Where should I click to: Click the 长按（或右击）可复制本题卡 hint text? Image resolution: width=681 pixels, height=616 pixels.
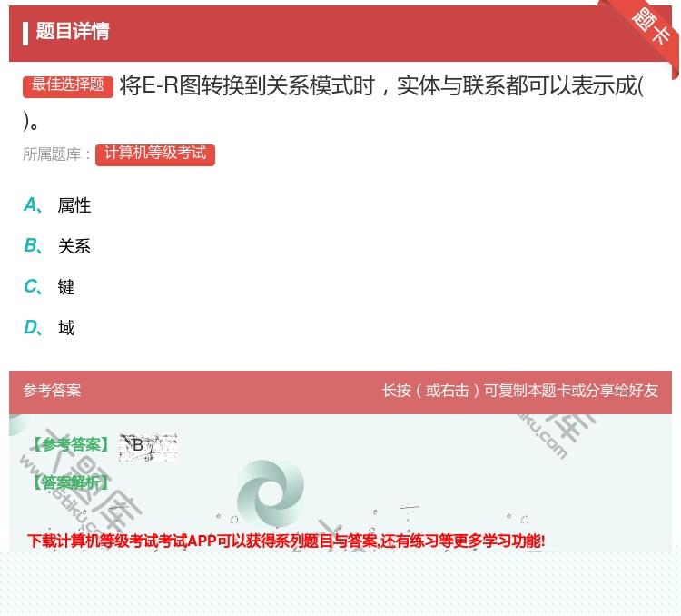pyautogui.click(x=520, y=391)
